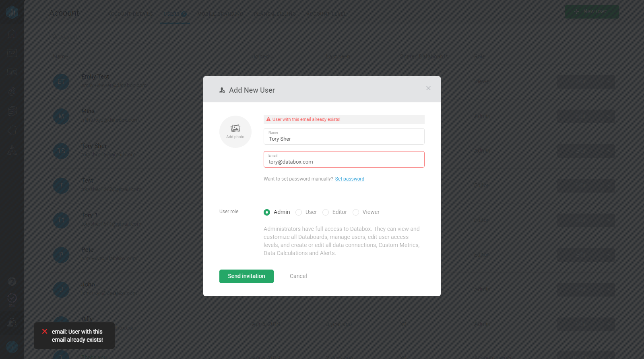This screenshot has width=644, height=359.
Task: Open the Plans & Billing tab
Action: 275,13
